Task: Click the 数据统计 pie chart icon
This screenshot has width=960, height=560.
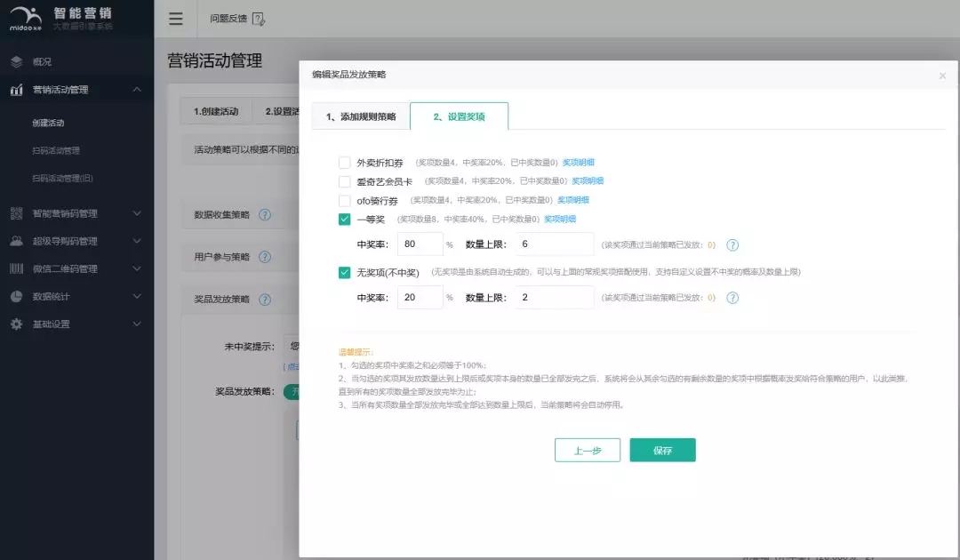Action: point(17,296)
